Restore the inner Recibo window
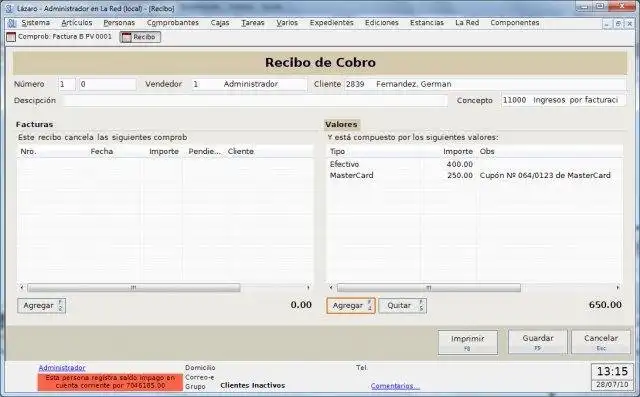640x397 pixels. click(618, 24)
